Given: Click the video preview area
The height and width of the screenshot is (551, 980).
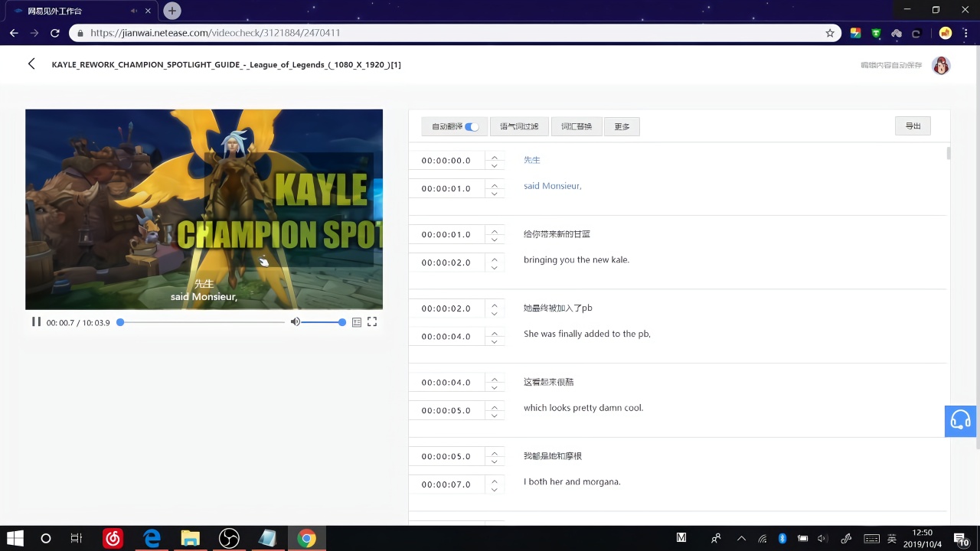Looking at the screenshot, I should [204, 209].
